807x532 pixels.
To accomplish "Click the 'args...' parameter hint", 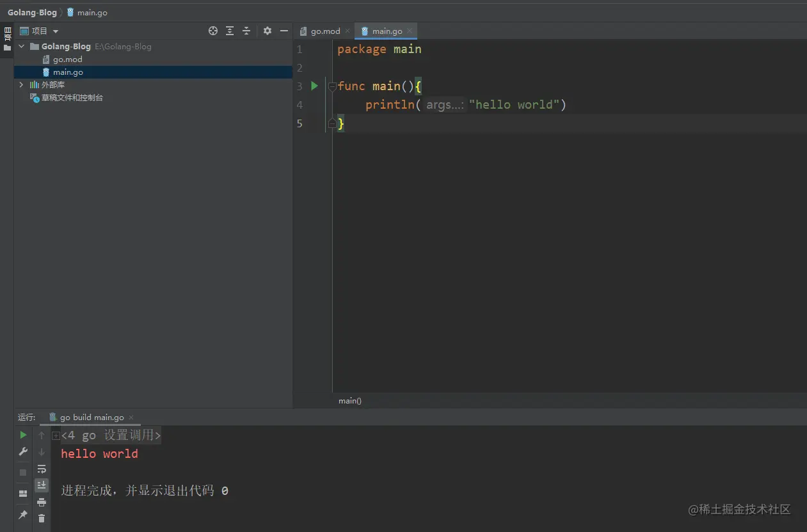I will (445, 105).
